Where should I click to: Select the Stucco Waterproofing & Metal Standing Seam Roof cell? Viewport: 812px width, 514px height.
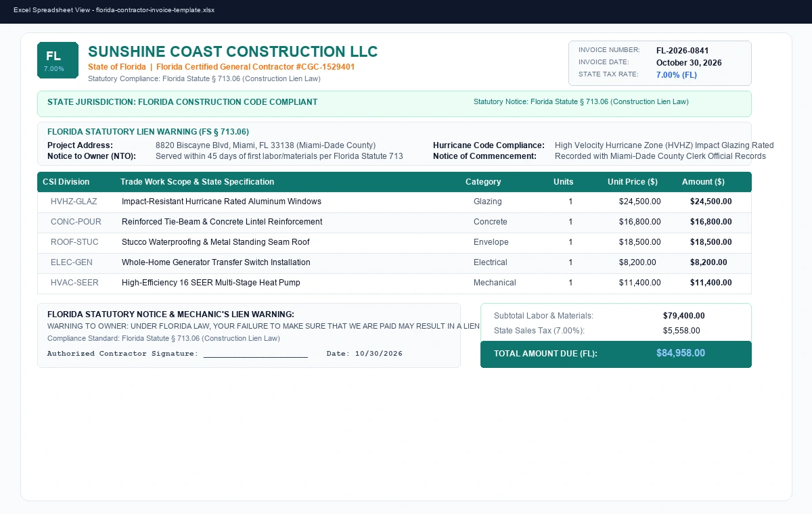[x=216, y=242]
